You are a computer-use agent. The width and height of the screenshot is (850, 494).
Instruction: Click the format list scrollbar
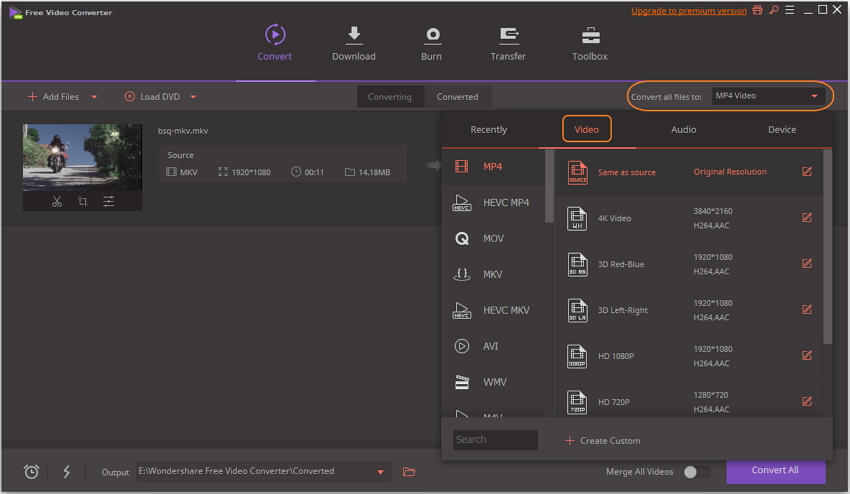pos(549,190)
